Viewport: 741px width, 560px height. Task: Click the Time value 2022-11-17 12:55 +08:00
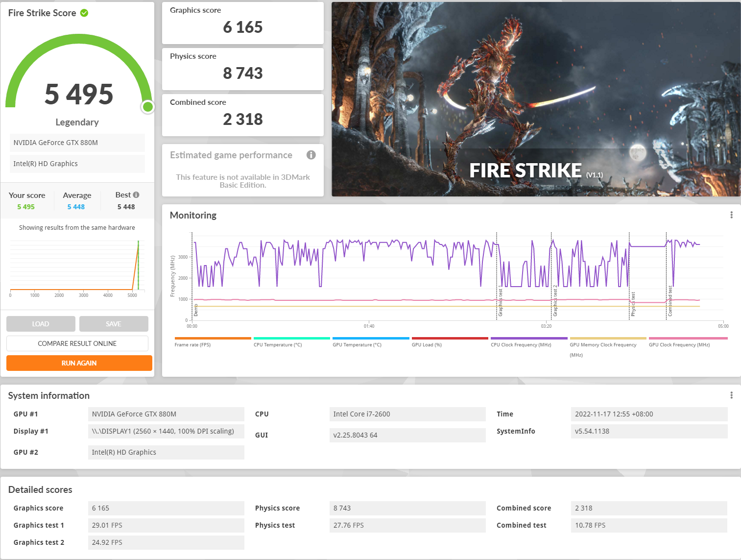click(649, 414)
